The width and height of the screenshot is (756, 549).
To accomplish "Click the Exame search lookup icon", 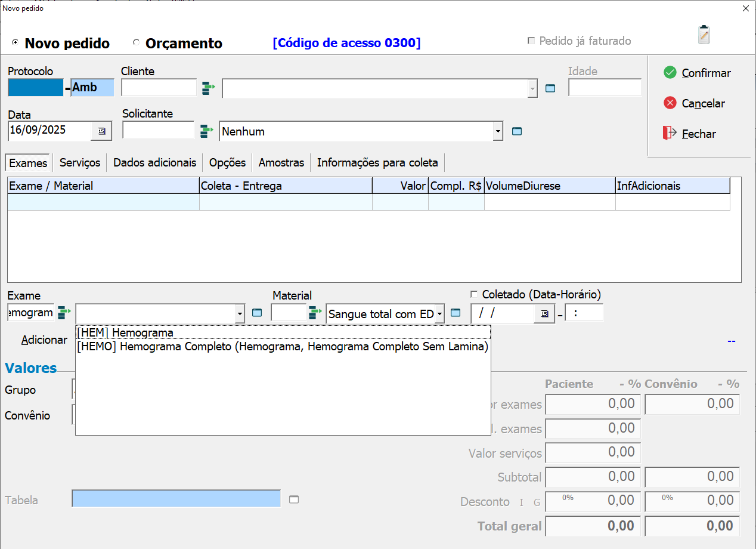I will 64,313.
